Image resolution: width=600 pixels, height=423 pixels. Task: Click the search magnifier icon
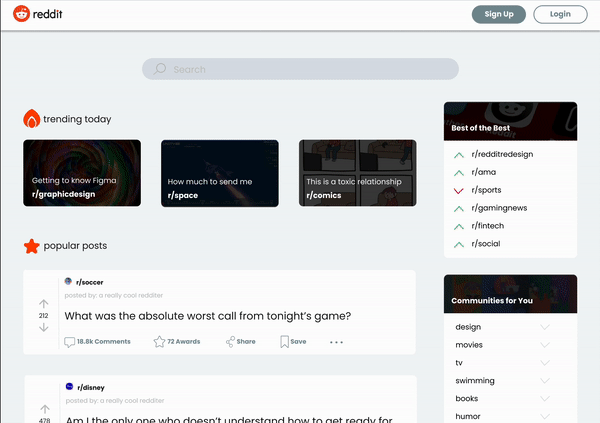pyautogui.click(x=160, y=69)
